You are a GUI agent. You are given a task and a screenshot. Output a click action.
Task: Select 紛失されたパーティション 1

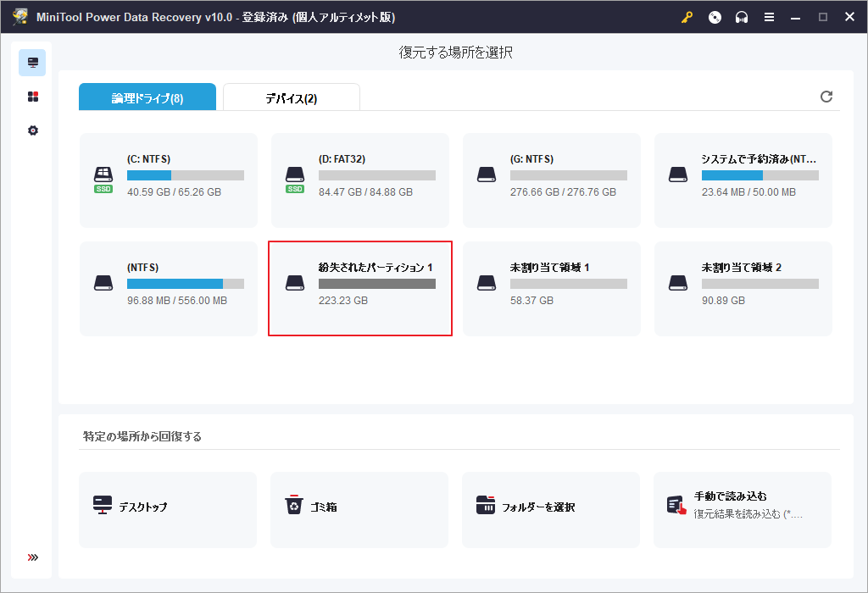coord(360,288)
